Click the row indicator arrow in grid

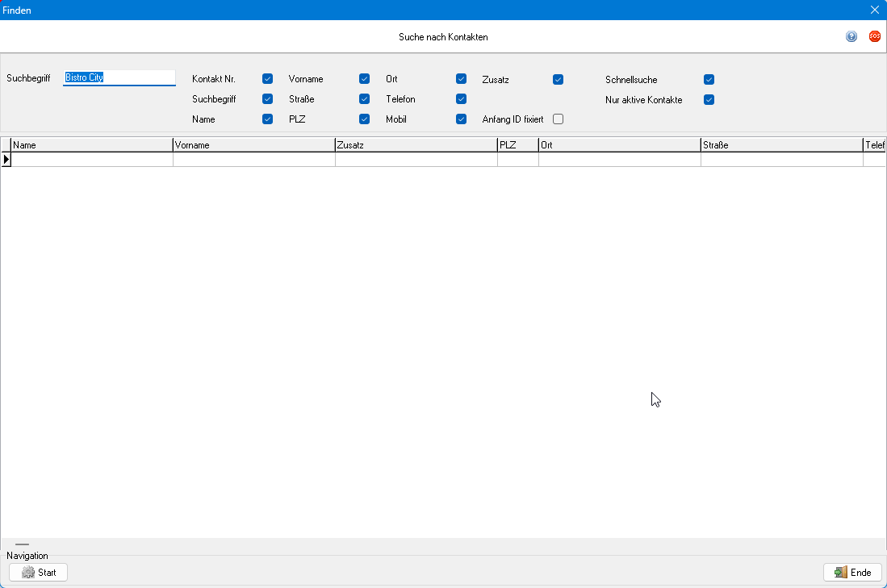[x=6, y=160]
